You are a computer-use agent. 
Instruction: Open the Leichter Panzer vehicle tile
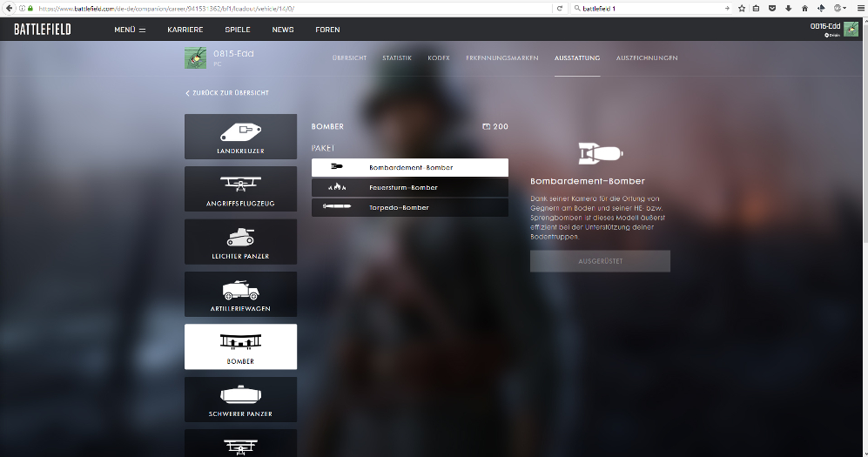(240, 241)
